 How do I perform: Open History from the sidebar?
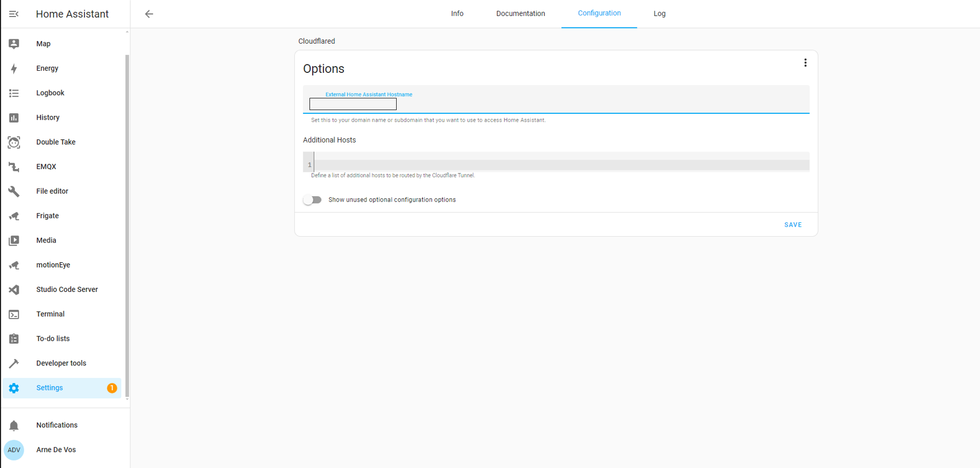point(62,118)
